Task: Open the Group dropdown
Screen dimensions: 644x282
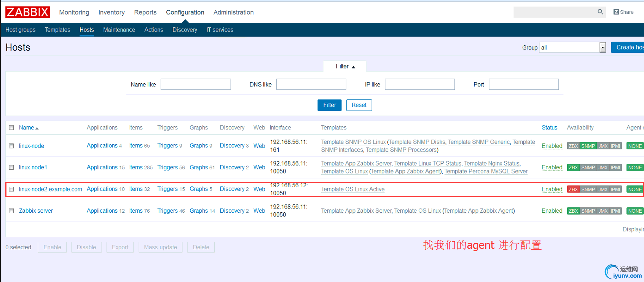Action: click(x=572, y=48)
